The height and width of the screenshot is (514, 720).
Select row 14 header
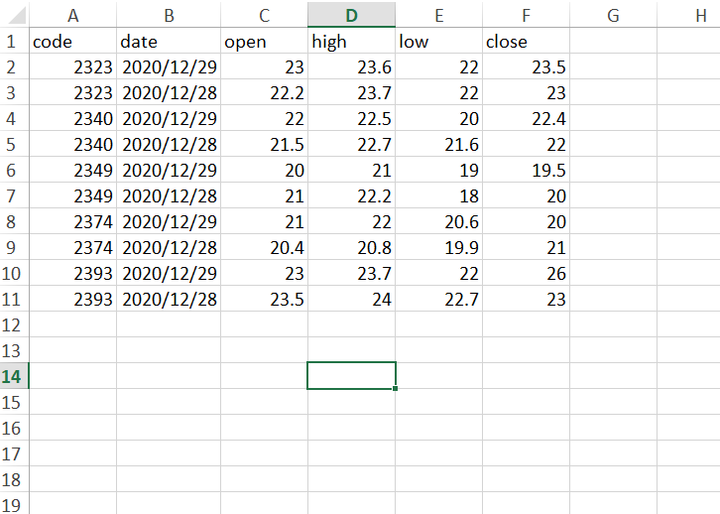point(14,376)
